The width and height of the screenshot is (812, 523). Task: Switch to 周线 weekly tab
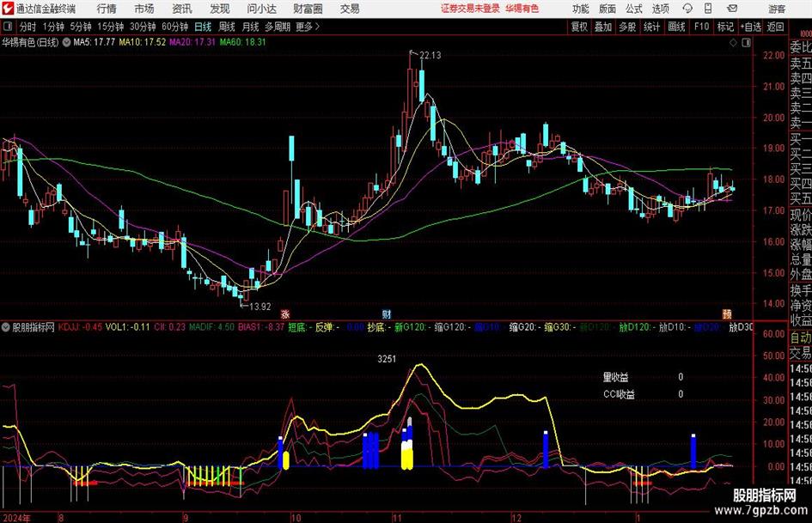point(227,27)
